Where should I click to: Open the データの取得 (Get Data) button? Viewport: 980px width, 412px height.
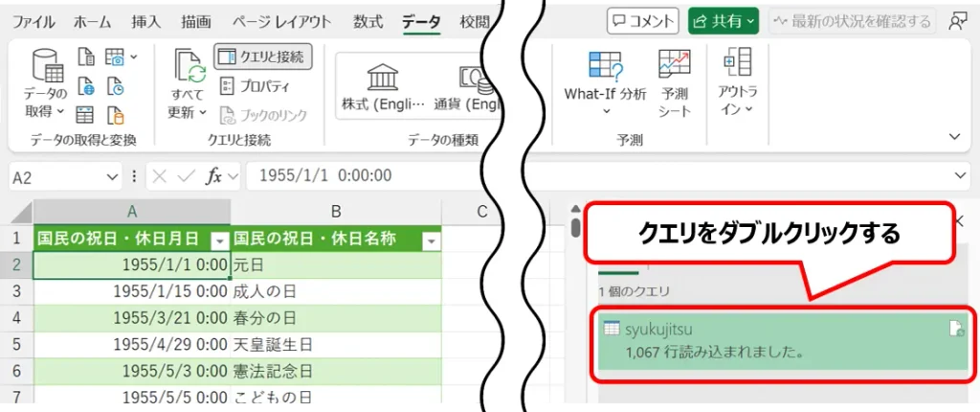point(46,84)
